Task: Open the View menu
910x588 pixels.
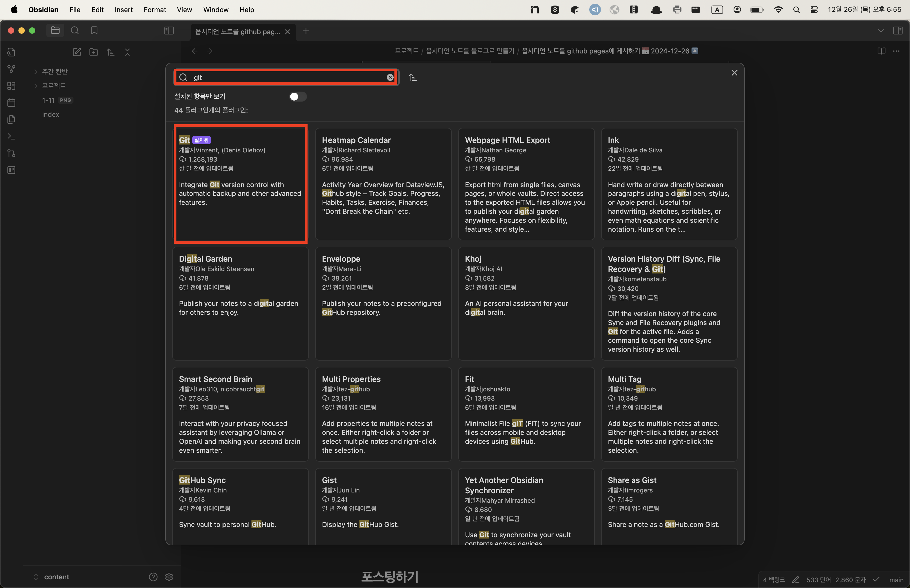Action: 184,9
